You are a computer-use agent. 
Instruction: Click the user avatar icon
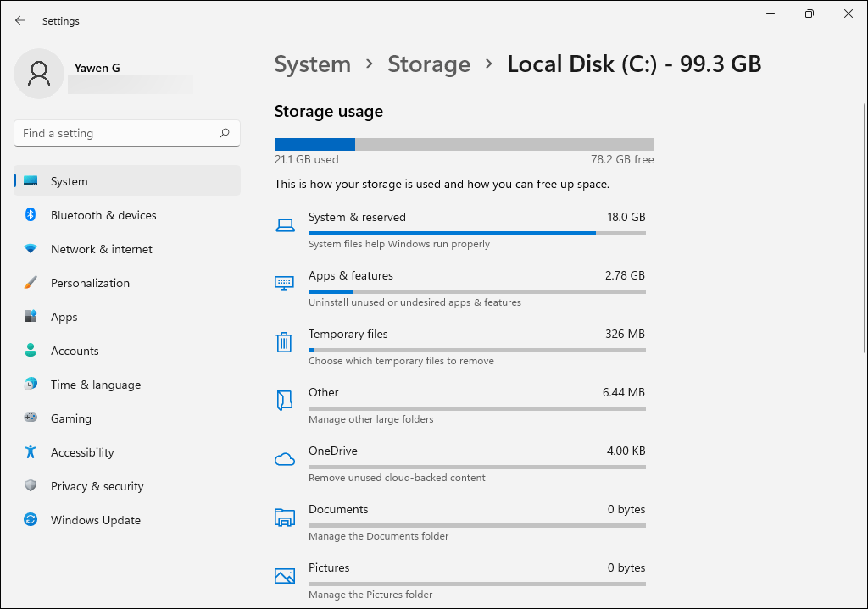pos(39,74)
